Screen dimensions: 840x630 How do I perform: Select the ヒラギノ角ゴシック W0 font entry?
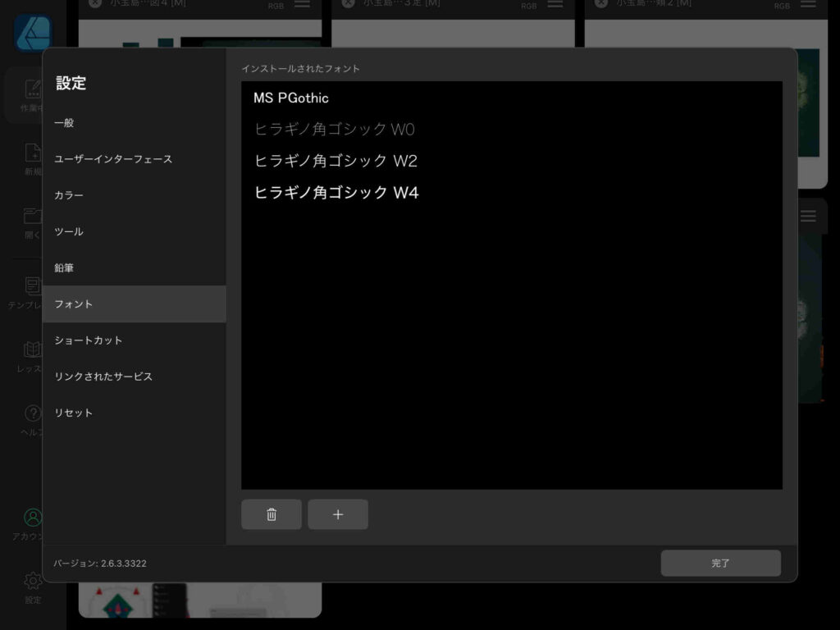(x=512, y=129)
